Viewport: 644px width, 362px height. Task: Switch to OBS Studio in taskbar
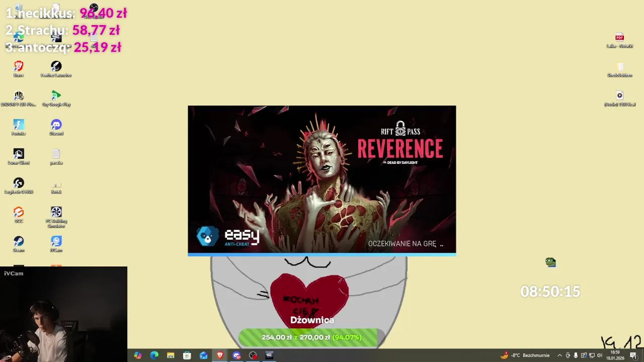tap(253, 355)
